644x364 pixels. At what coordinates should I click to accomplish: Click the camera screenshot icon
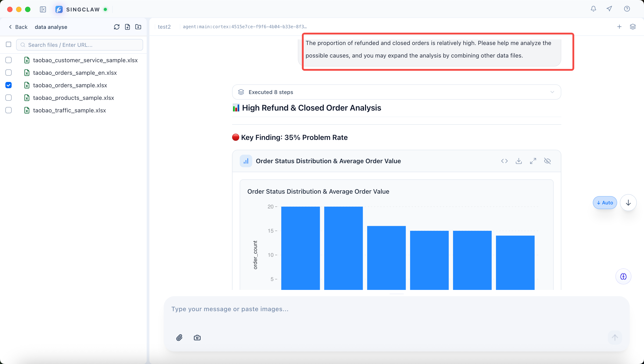click(197, 338)
